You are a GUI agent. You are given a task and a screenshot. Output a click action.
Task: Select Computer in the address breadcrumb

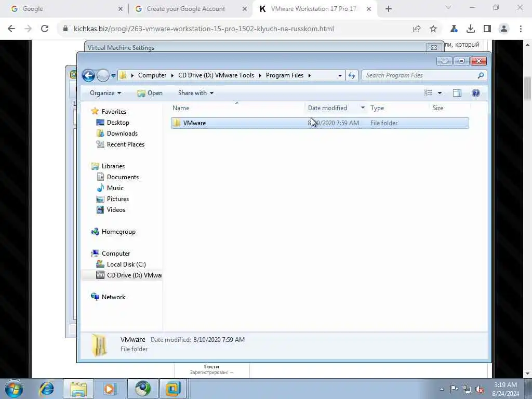pos(152,75)
